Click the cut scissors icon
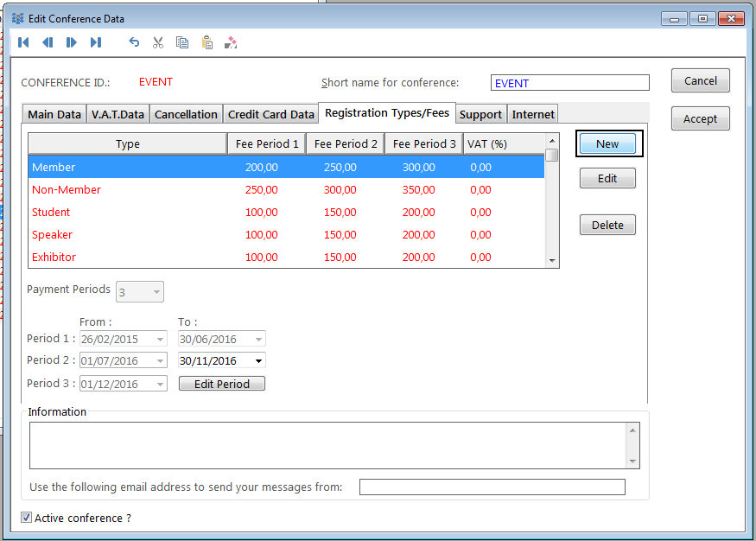756x541 pixels. (158, 42)
